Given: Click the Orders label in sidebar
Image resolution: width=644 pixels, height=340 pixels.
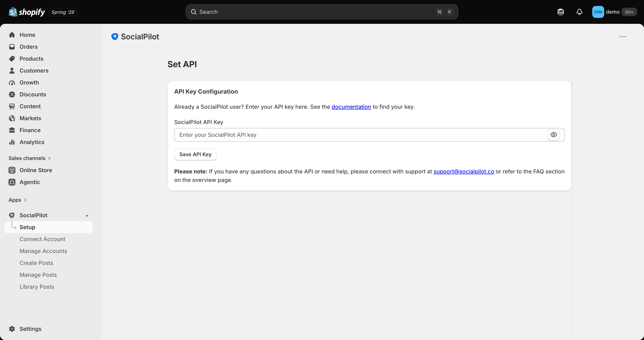Looking at the screenshot, I should point(29,47).
